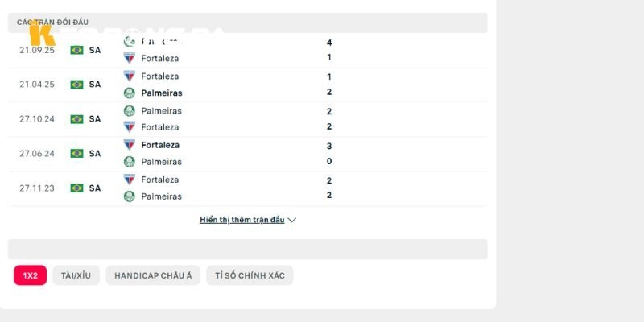
Task: Select the 1X2 odds tab
Action: (x=30, y=275)
